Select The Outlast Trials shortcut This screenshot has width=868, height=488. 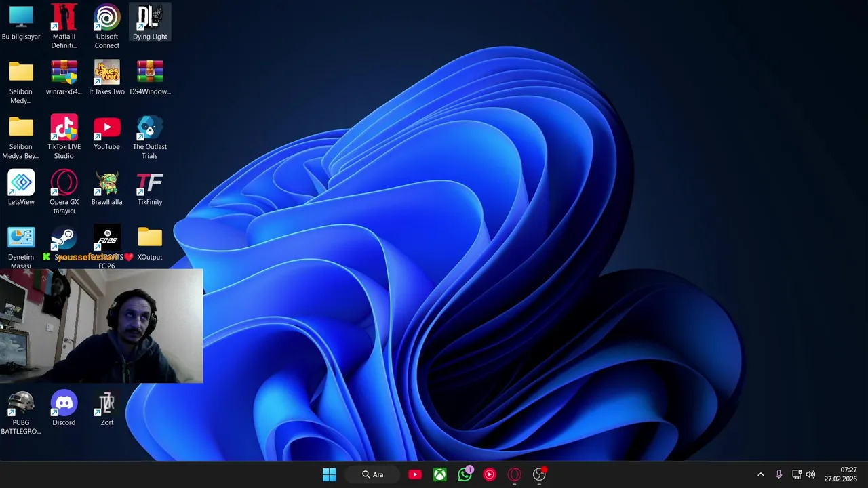pyautogui.click(x=150, y=137)
